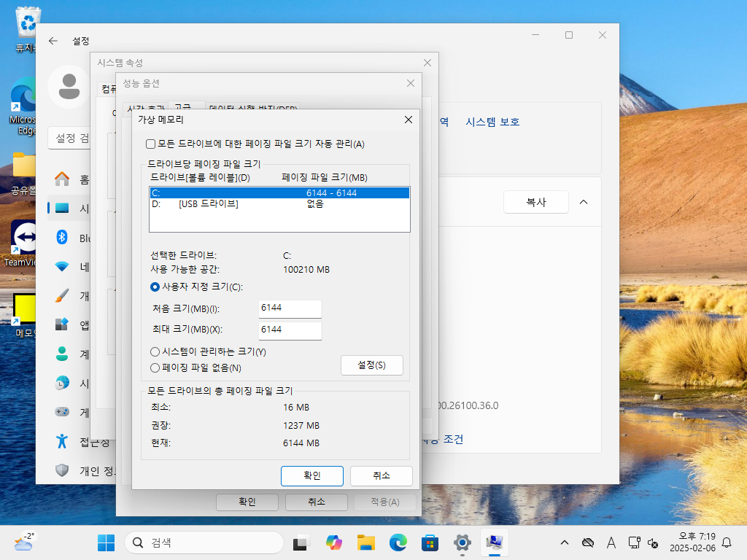Screen dimensions: 747x560
Task: Click the Settings gear on the taskbar
Action: point(462,542)
